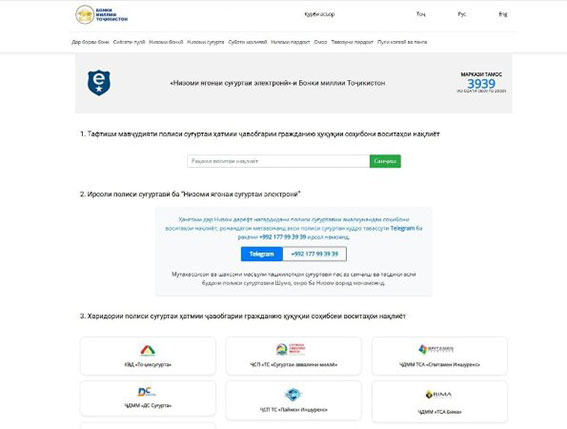Open the Қурби асъор link in header
The width and height of the screenshot is (567, 429).
coord(319,14)
